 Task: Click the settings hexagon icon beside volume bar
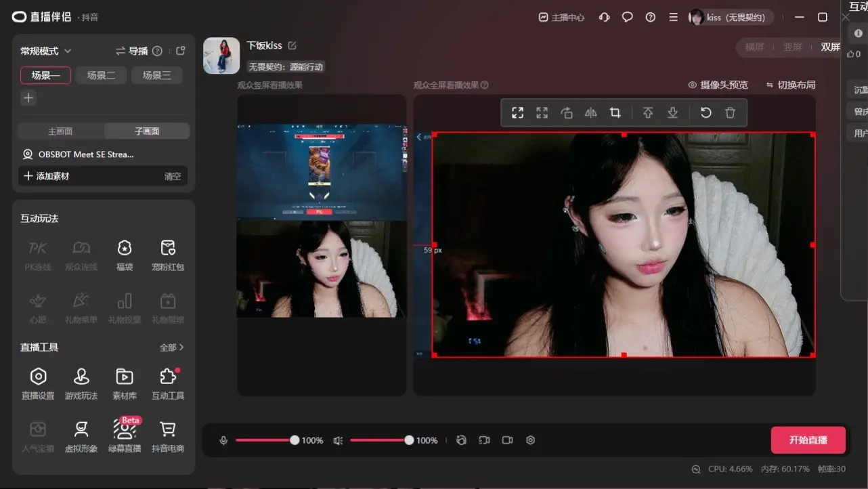point(530,440)
